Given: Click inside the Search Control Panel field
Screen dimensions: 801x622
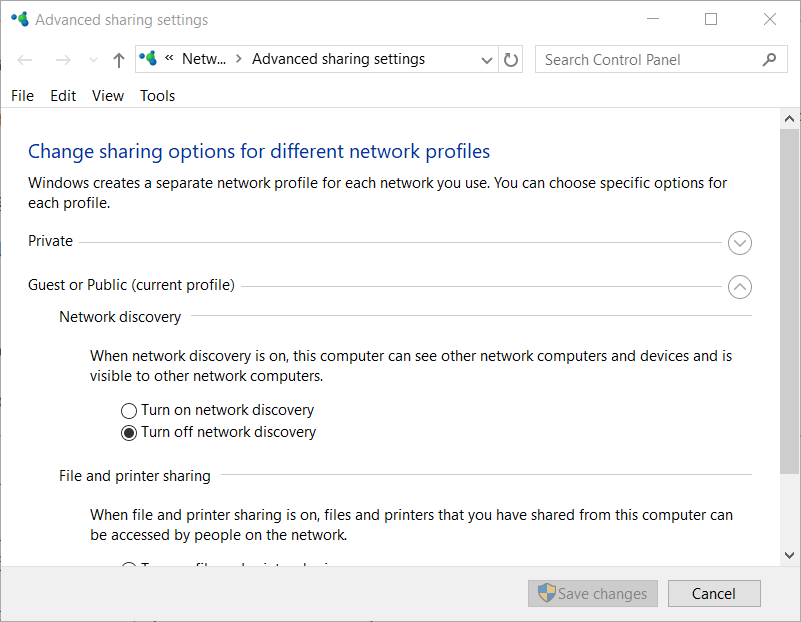Looking at the screenshot, I should click(x=640, y=59).
